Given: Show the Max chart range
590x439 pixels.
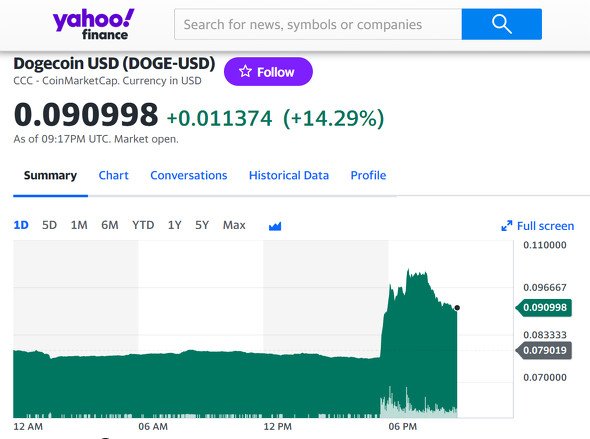Looking at the screenshot, I should pos(234,225).
